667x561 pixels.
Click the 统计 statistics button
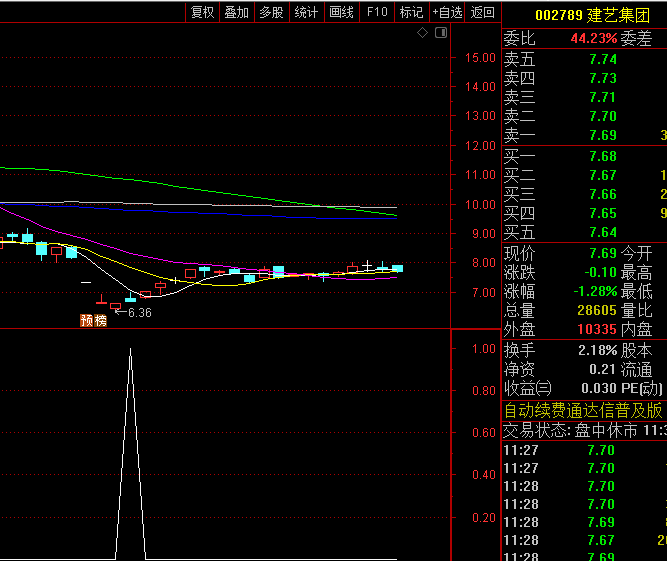[x=306, y=12]
